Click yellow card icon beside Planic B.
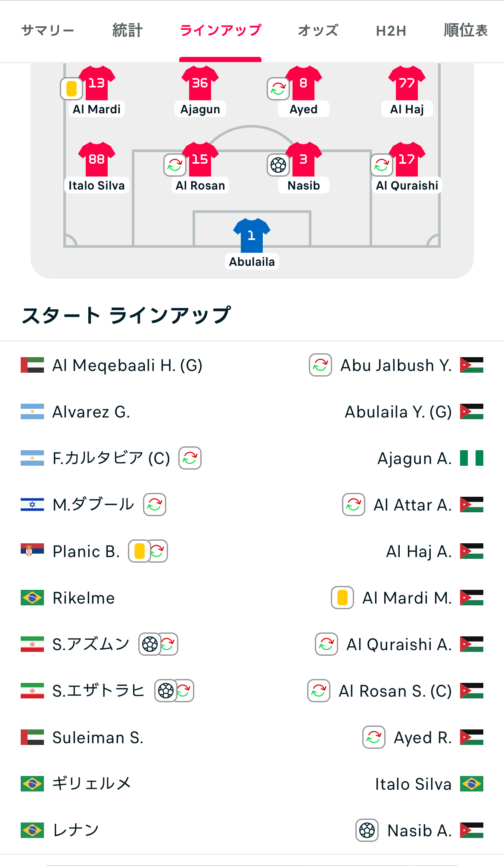This screenshot has height=866, width=504. pos(139,551)
